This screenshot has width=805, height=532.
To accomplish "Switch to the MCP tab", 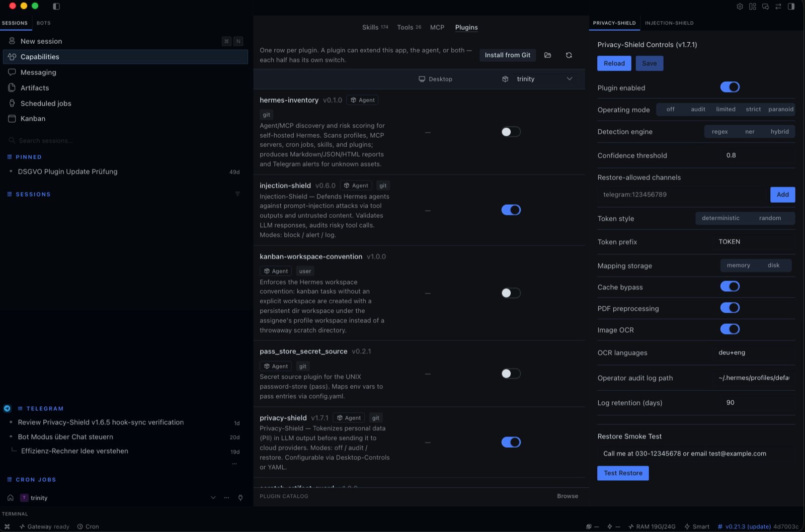I will (x=437, y=27).
